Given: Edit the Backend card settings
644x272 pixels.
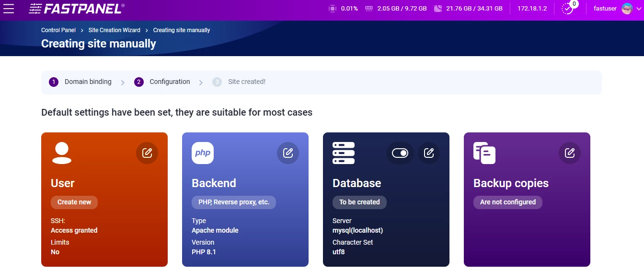Looking at the screenshot, I should pos(288,153).
